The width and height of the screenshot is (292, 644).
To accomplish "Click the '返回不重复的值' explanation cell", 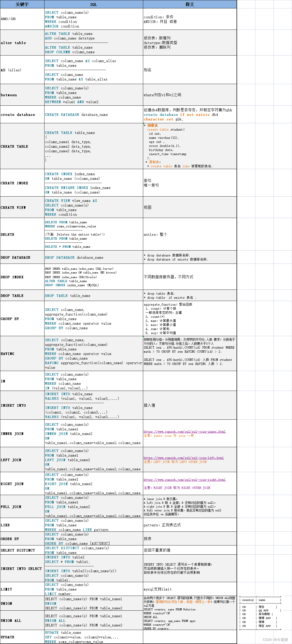I will click(190, 550).
